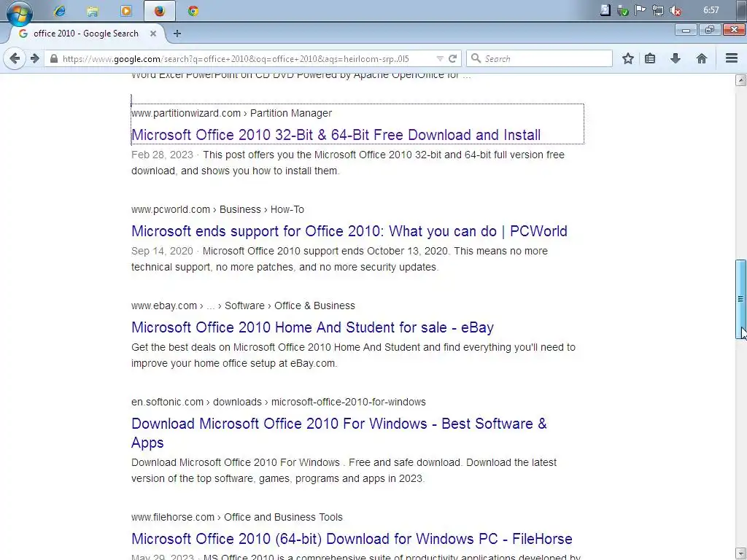The image size is (747, 560).
Task: Switch to Firefox taskbar button
Action: tap(160, 11)
